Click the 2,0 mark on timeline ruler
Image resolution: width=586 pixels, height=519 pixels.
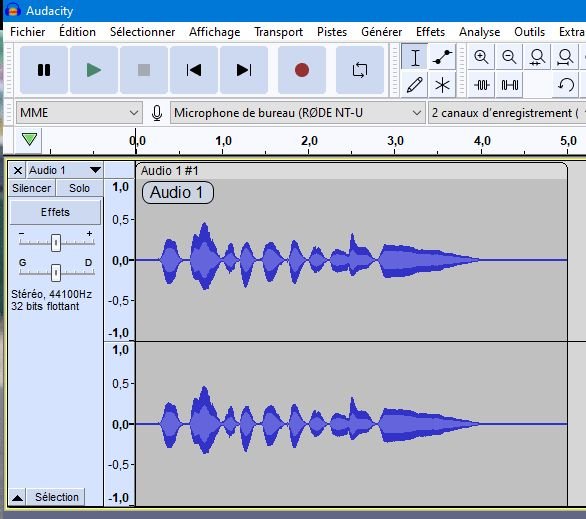point(309,141)
